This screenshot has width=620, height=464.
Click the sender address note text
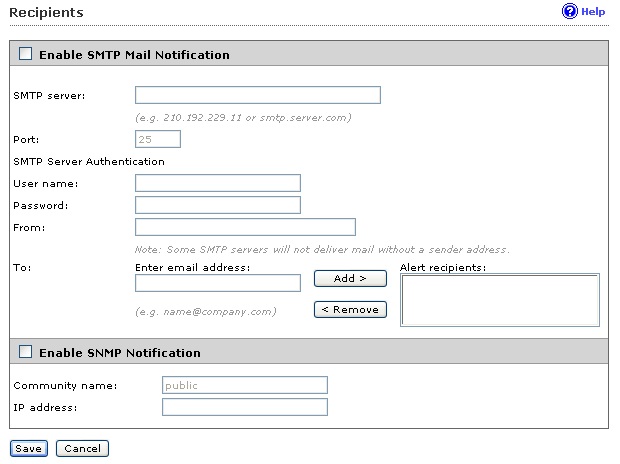click(322, 249)
